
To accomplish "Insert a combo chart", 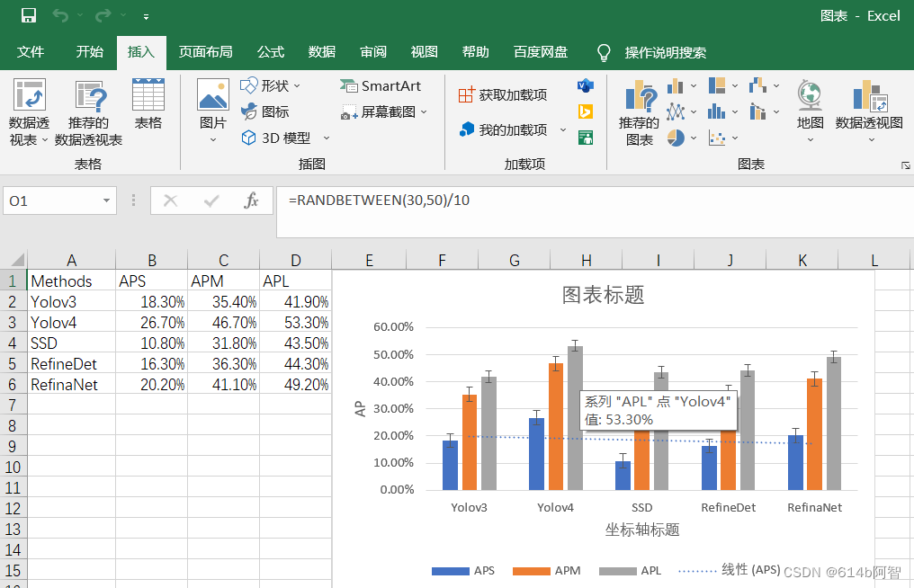I will [x=764, y=111].
